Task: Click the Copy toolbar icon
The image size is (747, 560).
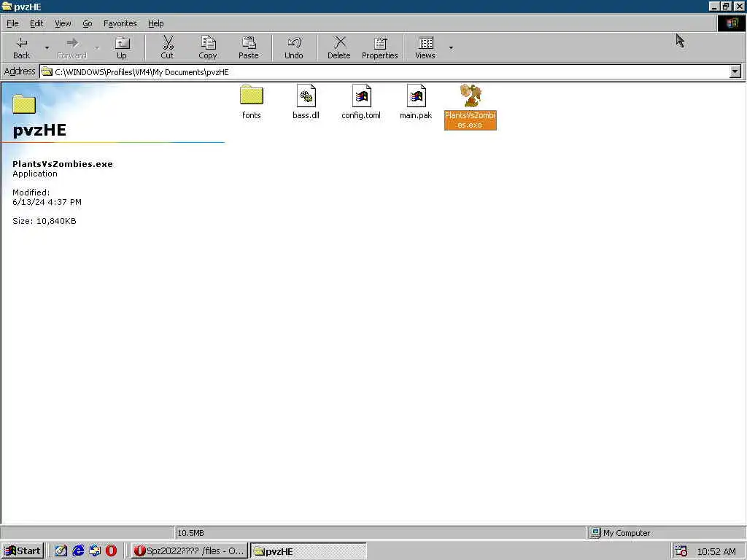Action: pos(208,47)
